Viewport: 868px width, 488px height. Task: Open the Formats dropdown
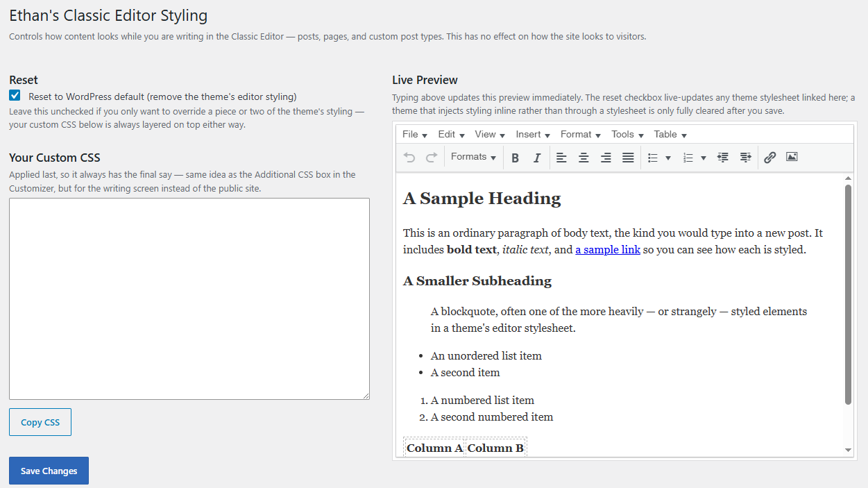(x=473, y=158)
